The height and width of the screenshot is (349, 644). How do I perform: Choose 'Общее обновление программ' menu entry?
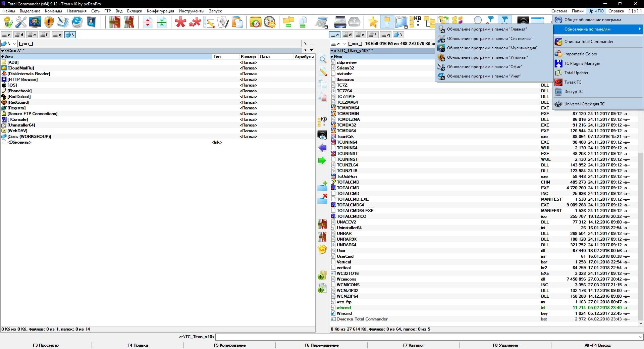598,20
